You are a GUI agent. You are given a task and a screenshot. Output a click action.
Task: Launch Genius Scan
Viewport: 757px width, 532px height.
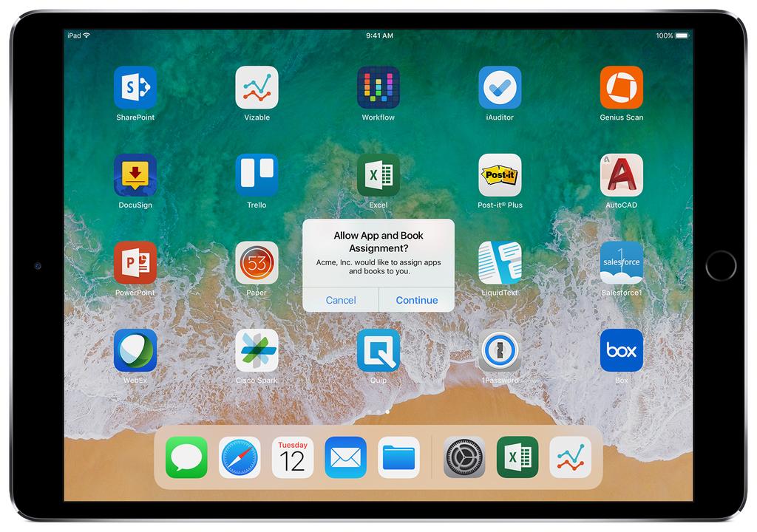621,87
